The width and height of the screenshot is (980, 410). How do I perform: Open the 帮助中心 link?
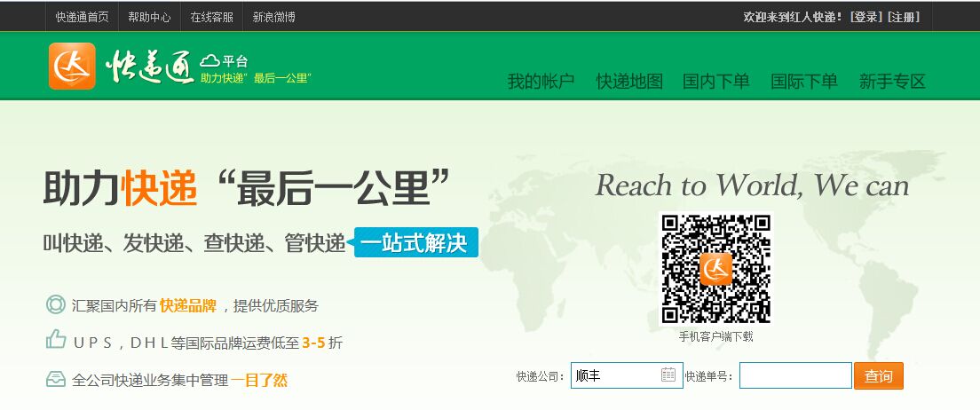click(148, 17)
